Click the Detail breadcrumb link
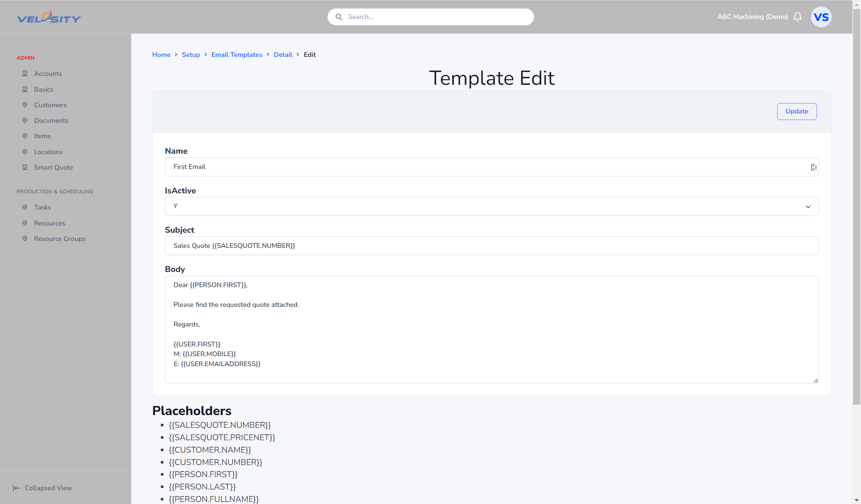This screenshot has width=861, height=504. 283,54
